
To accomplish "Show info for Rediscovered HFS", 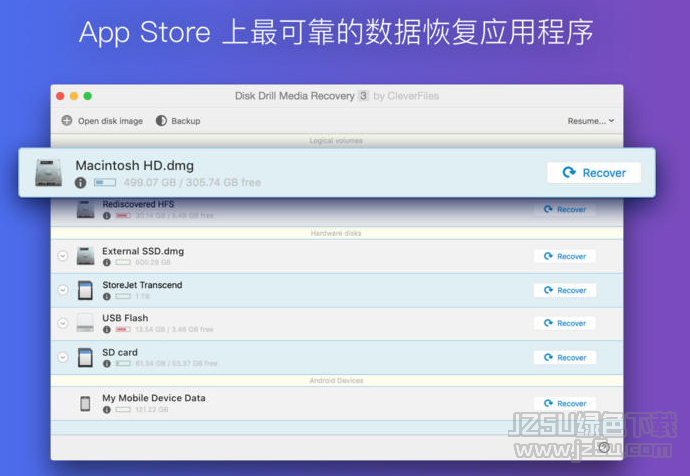I will [106, 216].
